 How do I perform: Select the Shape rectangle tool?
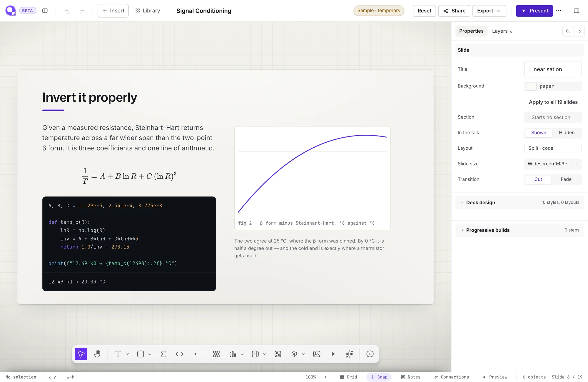[141, 354]
